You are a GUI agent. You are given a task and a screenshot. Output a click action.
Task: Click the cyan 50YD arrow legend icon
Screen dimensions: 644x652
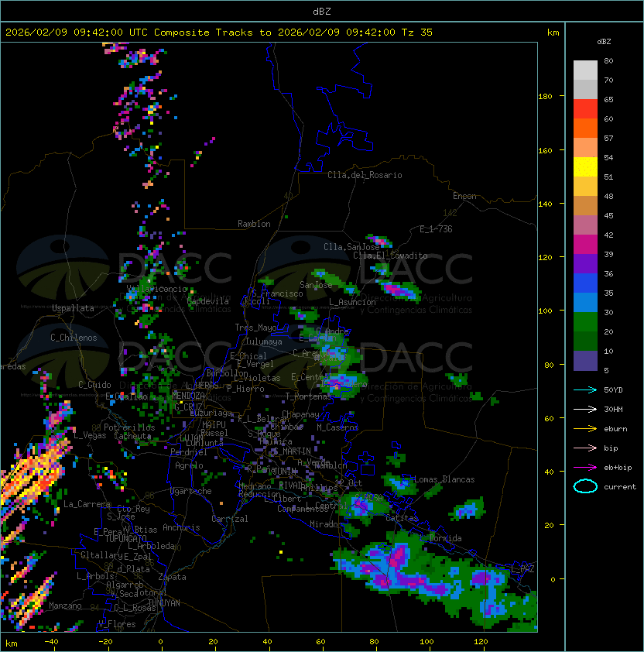585,389
